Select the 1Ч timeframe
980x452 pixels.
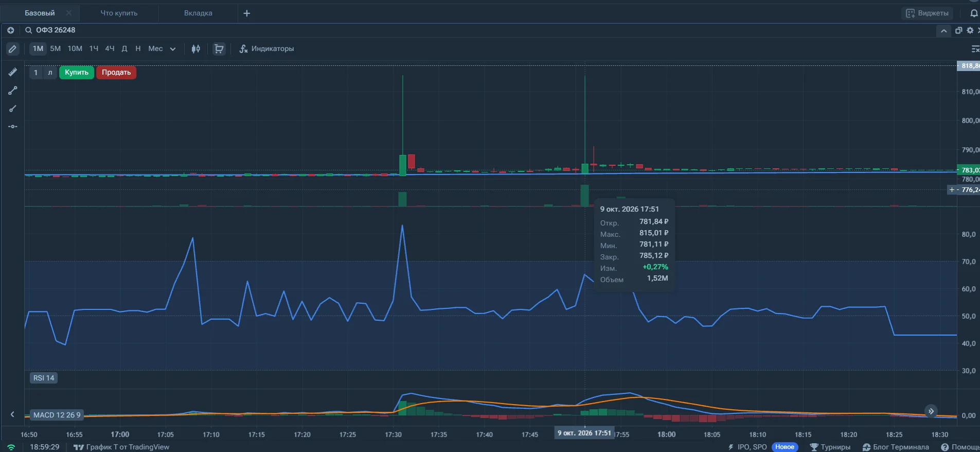94,49
